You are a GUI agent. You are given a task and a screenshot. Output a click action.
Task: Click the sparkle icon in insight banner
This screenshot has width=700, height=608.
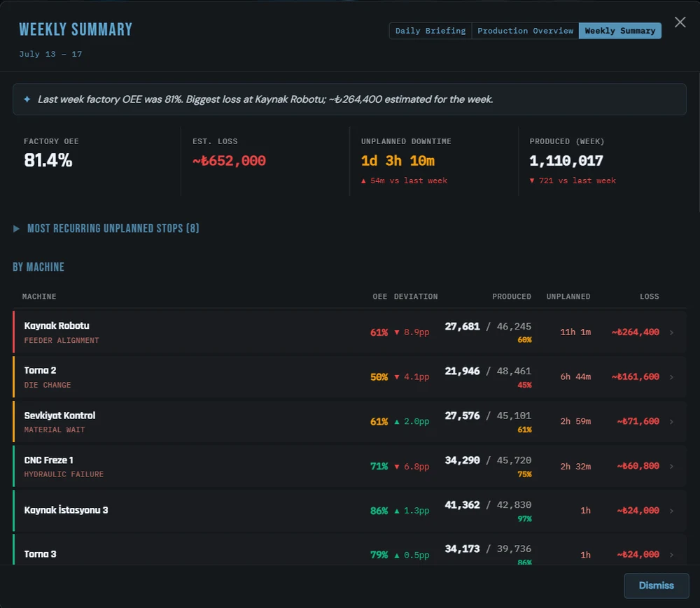(x=27, y=99)
